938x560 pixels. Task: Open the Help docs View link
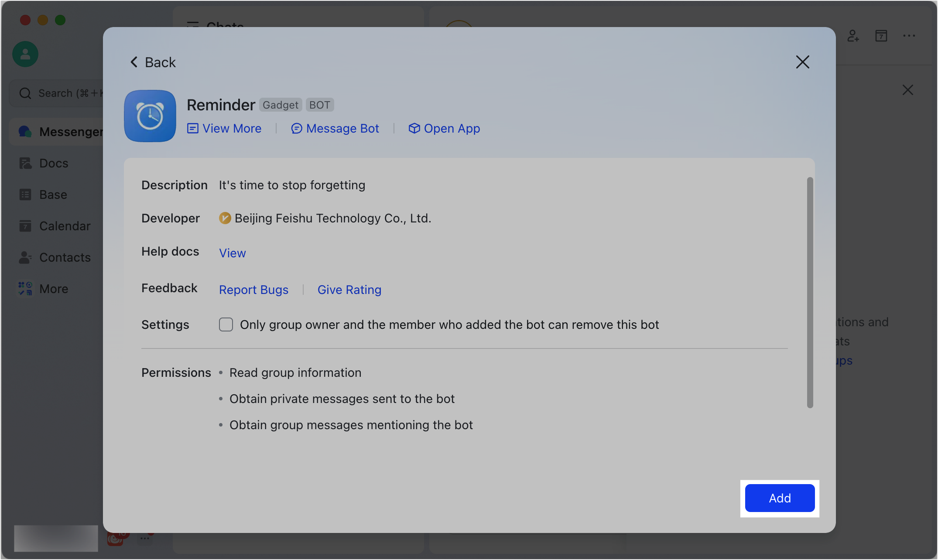(233, 253)
